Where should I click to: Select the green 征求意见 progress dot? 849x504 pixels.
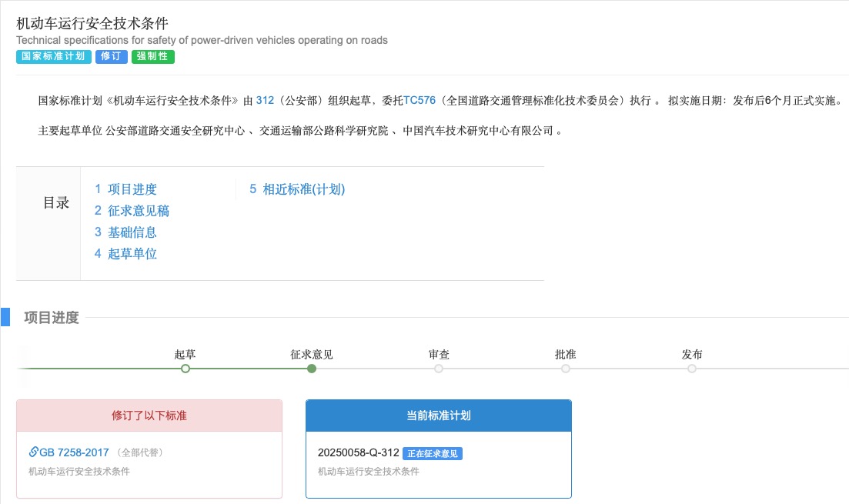tap(312, 369)
